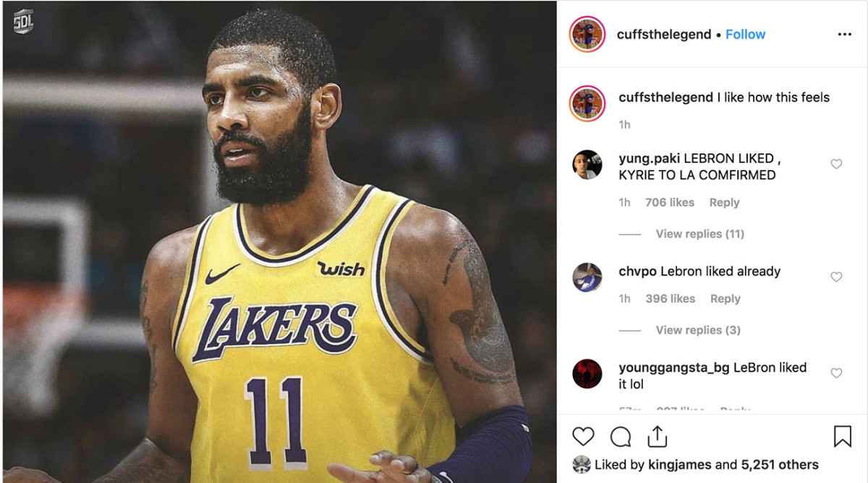The height and width of the screenshot is (483, 868).
Task: Open younggangsta_bg's profile avatar
Action: click(587, 374)
